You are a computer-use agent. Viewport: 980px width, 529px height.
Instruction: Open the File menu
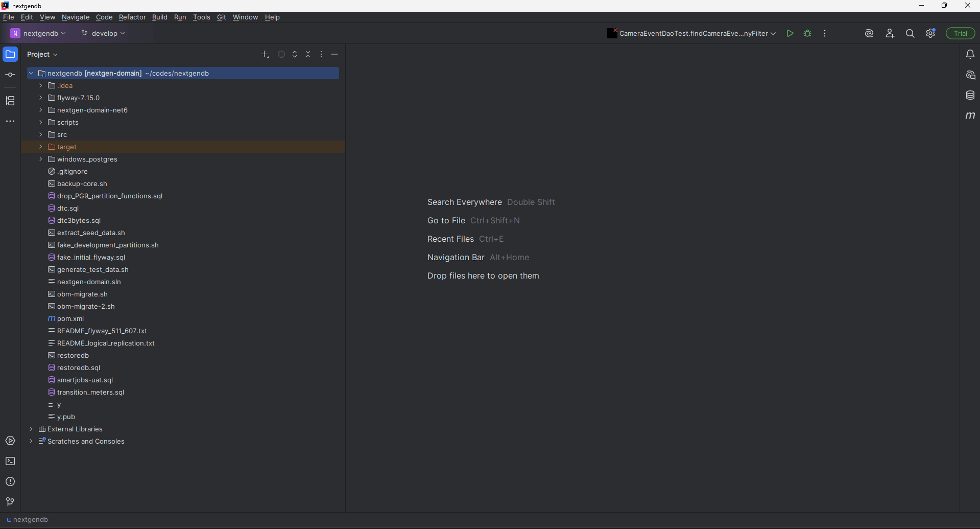[9, 17]
